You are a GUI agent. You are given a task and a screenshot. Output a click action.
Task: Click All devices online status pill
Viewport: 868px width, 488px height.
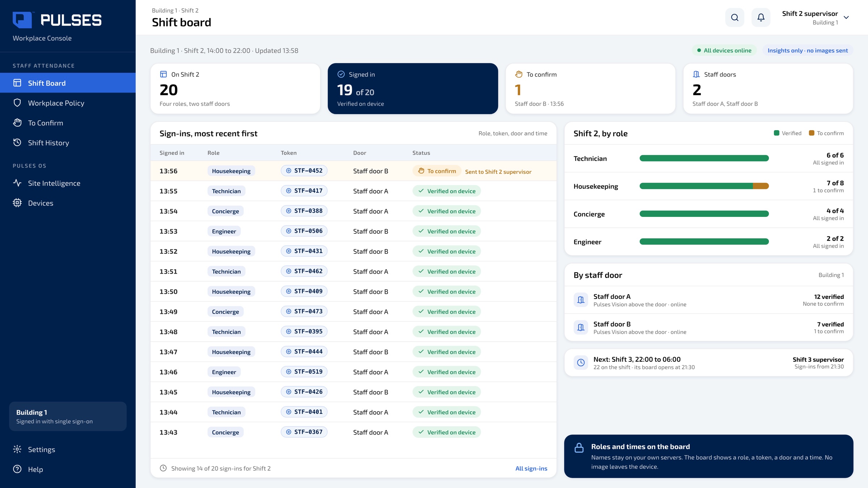(x=724, y=50)
